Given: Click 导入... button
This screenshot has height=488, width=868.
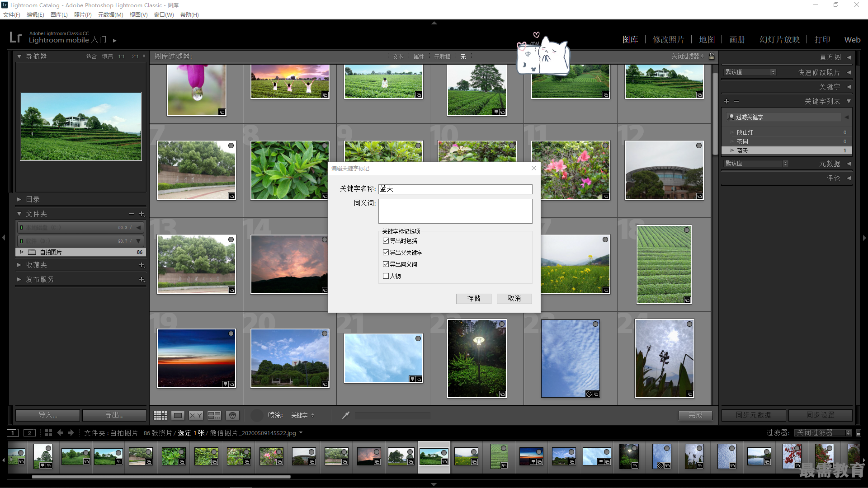Looking at the screenshot, I should [x=47, y=415].
